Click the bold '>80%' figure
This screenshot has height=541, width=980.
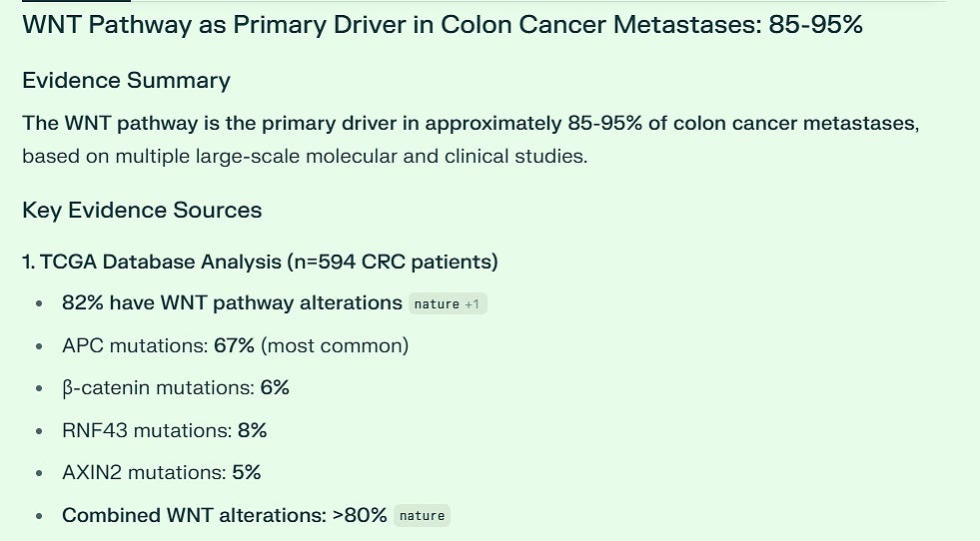pyautogui.click(x=360, y=515)
